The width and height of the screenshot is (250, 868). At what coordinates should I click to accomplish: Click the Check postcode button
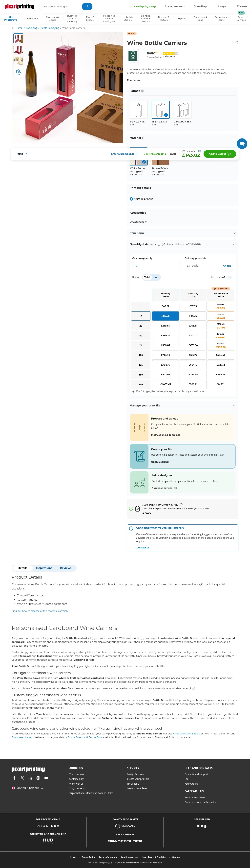point(227,266)
